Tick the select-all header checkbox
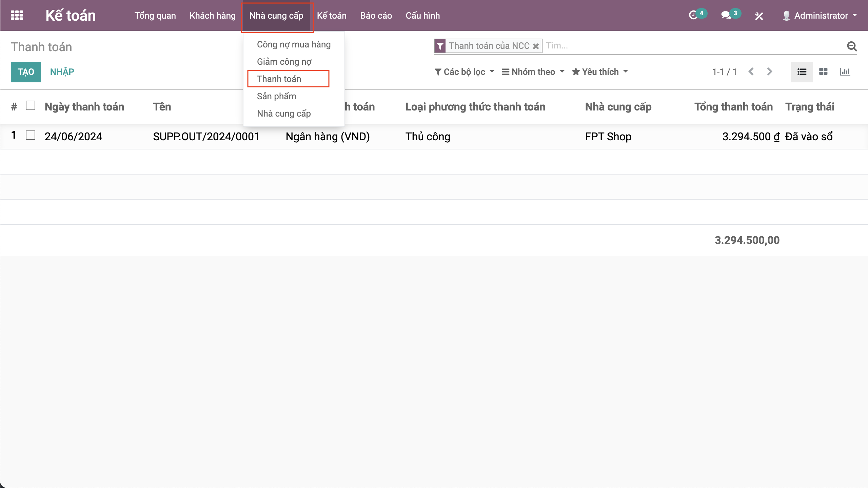Screen dimensions: 868x488 31,106
